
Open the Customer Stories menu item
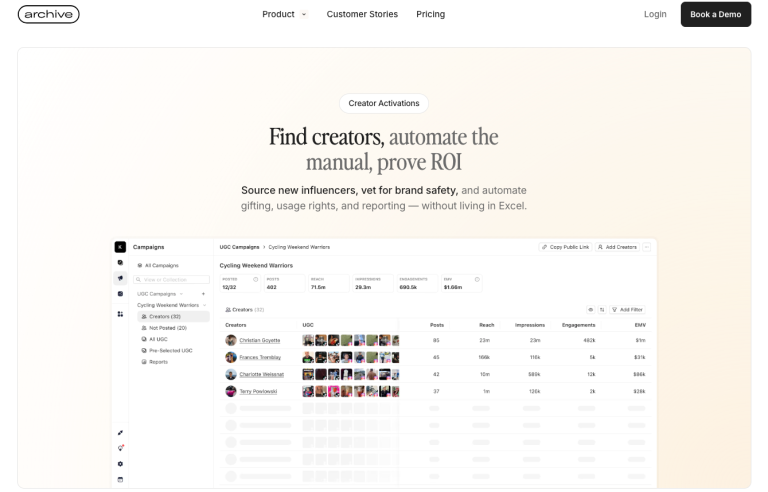click(362, 14)
